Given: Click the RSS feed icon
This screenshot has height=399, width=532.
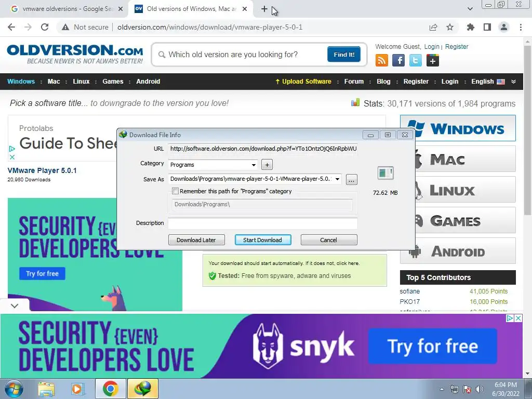Looking at the screenshot, I should (x=382, y=60).
